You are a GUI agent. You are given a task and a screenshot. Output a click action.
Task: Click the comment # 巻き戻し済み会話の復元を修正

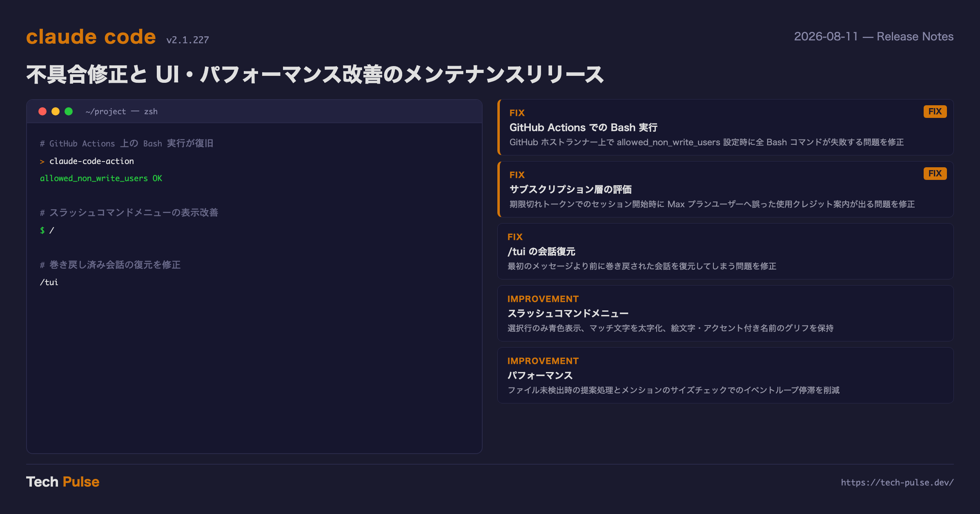pos(110,265)
